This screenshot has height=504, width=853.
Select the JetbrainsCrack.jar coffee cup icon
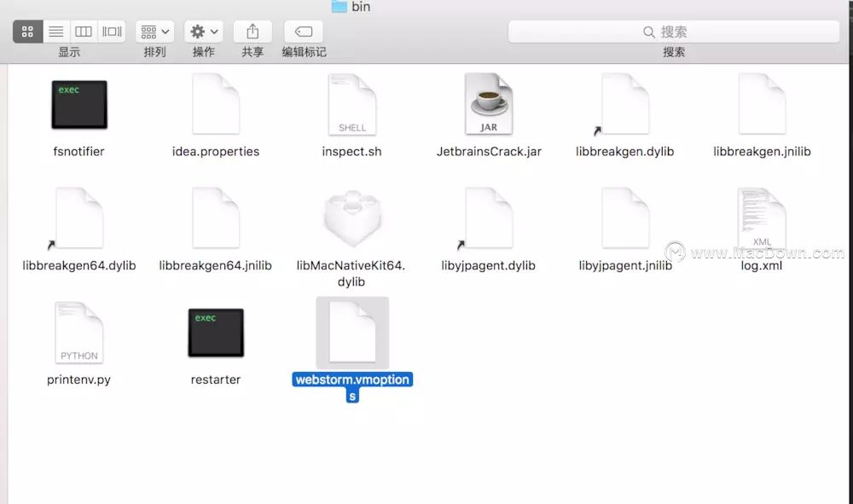click(x=489, y=104)
